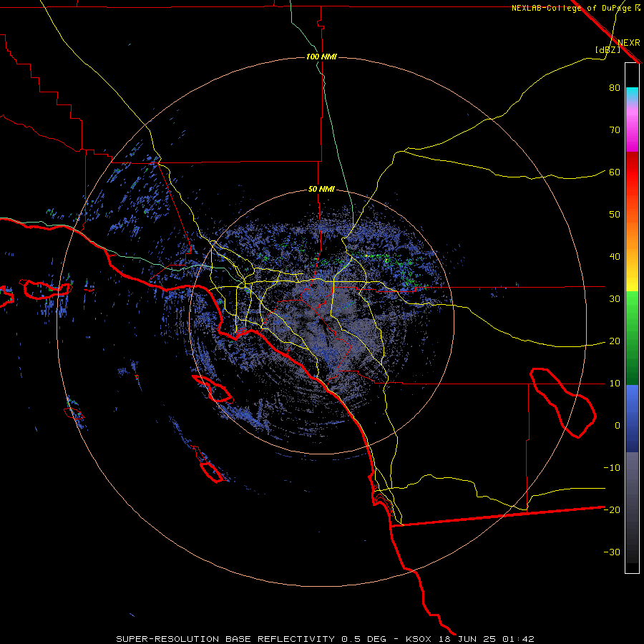Click the 40 value on the dBZ scale
The width and height of the screenshot is (644, 644).
[x=615, y=257]
